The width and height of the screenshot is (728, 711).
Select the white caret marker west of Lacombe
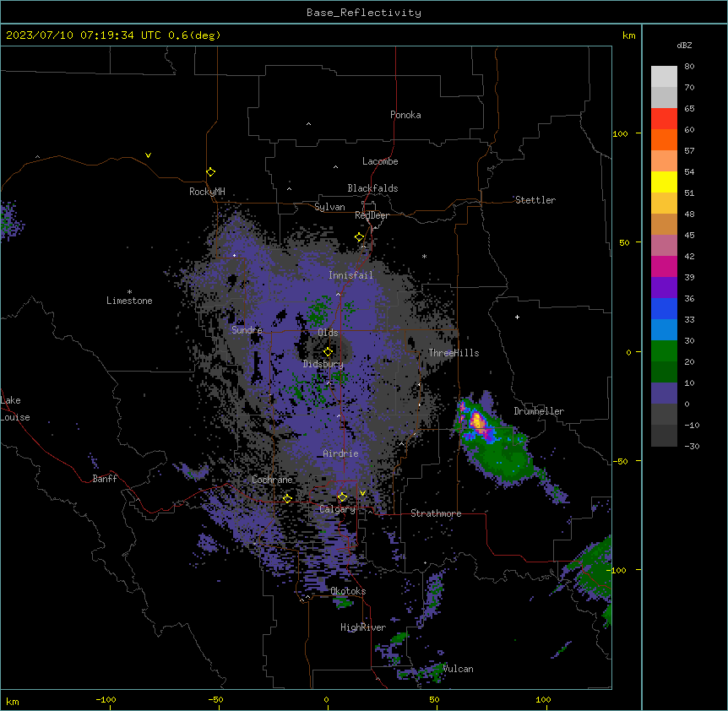(x=335, y=167)
